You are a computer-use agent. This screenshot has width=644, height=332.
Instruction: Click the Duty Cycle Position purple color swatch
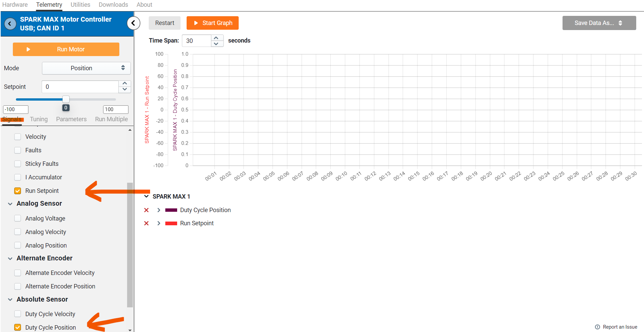171,210
